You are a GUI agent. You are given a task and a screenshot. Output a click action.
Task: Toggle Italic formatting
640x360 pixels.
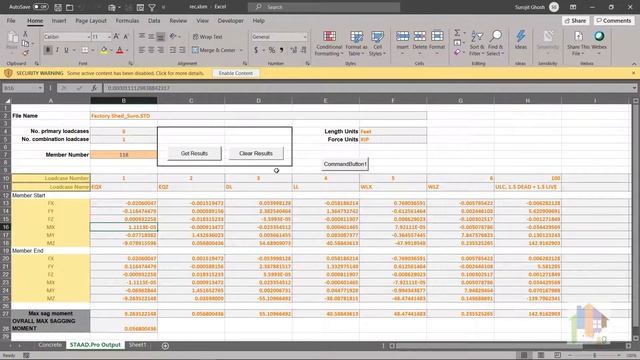coord(57,50)
